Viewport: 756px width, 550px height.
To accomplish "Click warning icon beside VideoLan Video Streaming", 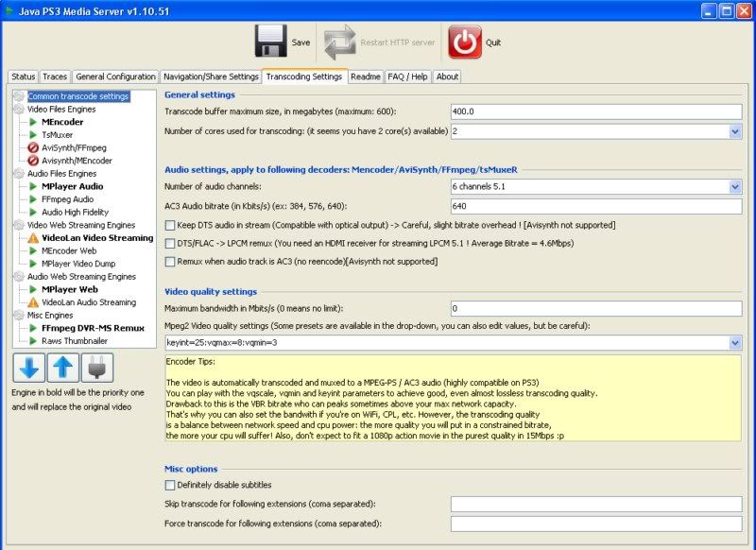I will [x=33, y=238].
